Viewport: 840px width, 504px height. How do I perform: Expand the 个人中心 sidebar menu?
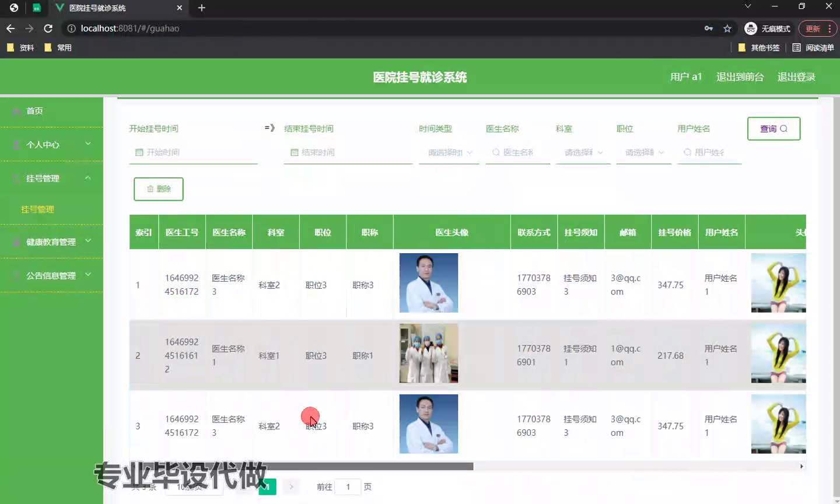51,144
